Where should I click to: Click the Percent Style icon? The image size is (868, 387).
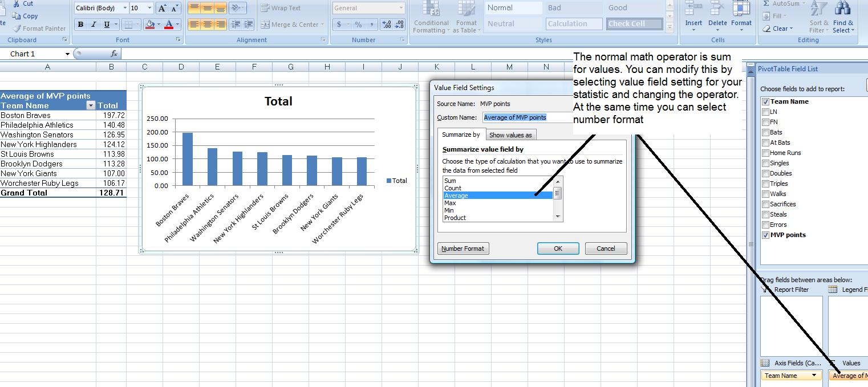[358, 25]
